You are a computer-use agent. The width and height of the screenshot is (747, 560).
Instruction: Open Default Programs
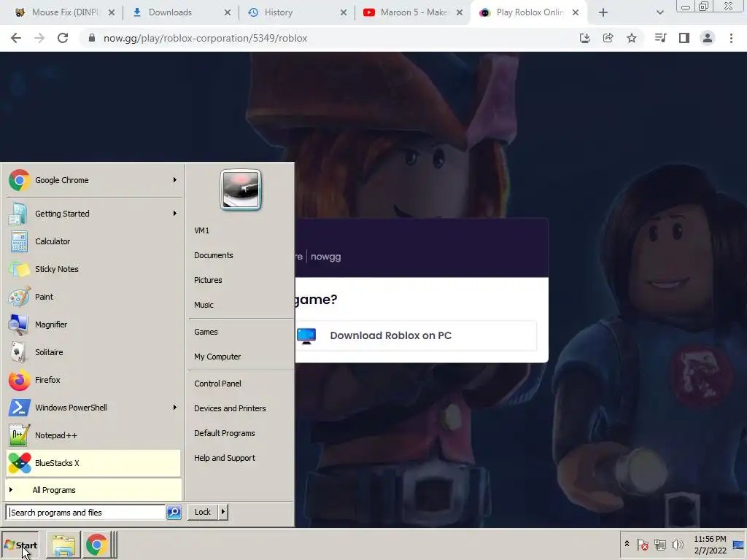[225, 433]
